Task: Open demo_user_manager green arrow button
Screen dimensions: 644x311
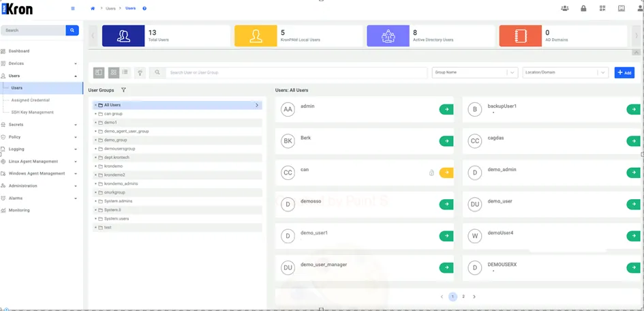Action: pyautogui.click(x=446, y=267)
